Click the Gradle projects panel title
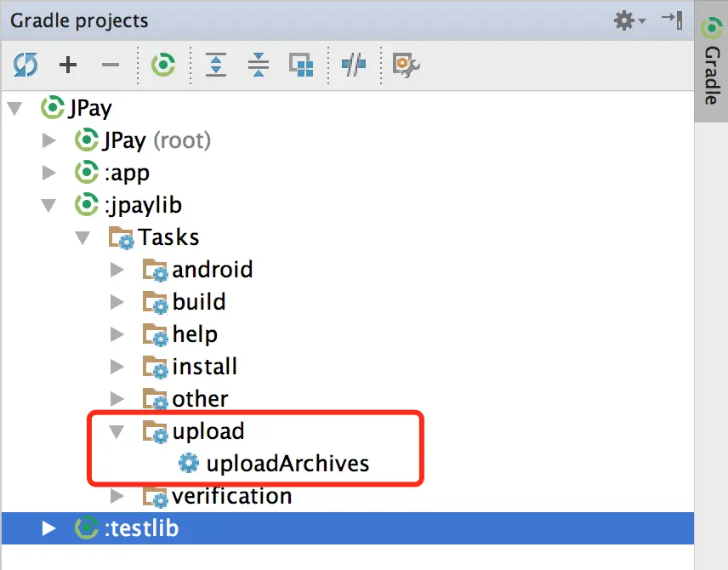The image size is (728, 570). 79,21
